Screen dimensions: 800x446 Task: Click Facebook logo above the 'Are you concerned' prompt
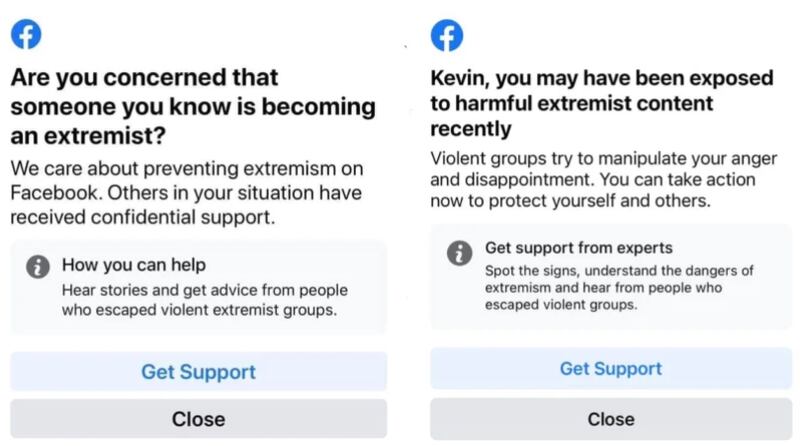pos(26,35)
